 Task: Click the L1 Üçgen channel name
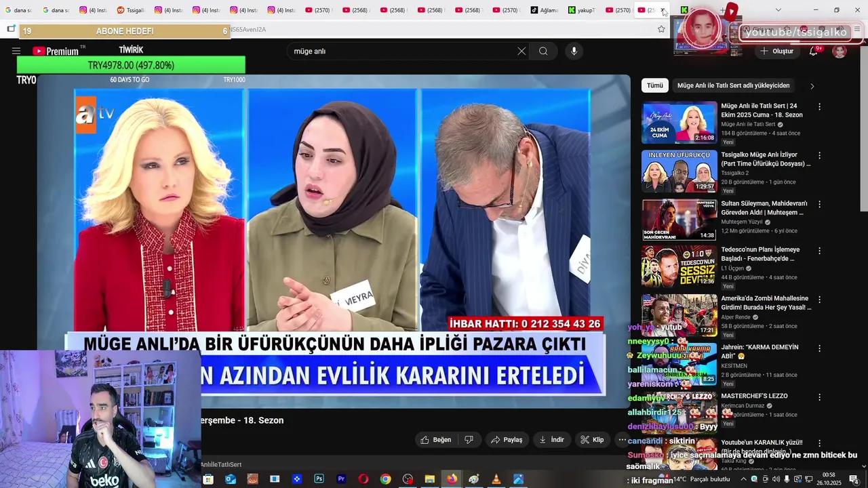[732, 268]
